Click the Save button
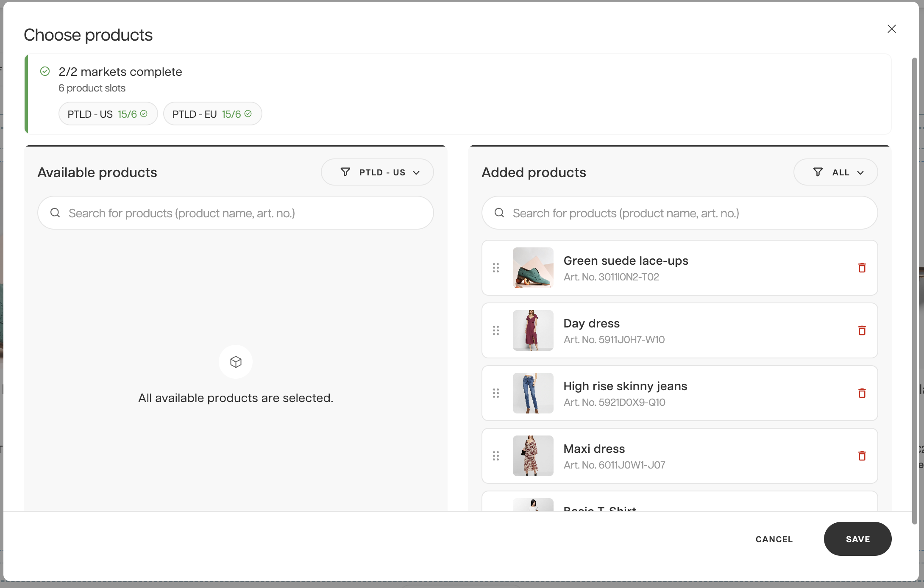This screenshot has height=588, width=924. click(x=857, y=539)
